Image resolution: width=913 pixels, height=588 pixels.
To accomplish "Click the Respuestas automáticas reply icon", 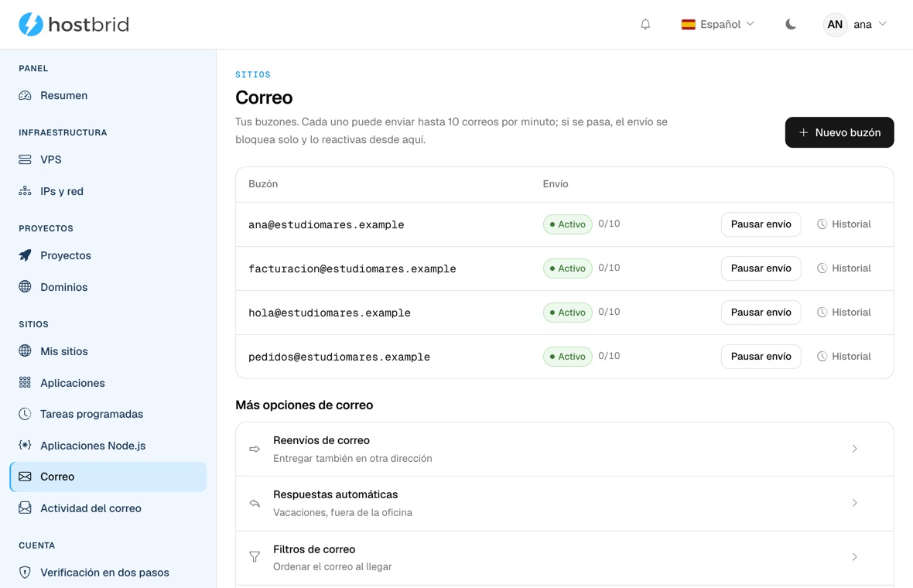I will point(255,503).
